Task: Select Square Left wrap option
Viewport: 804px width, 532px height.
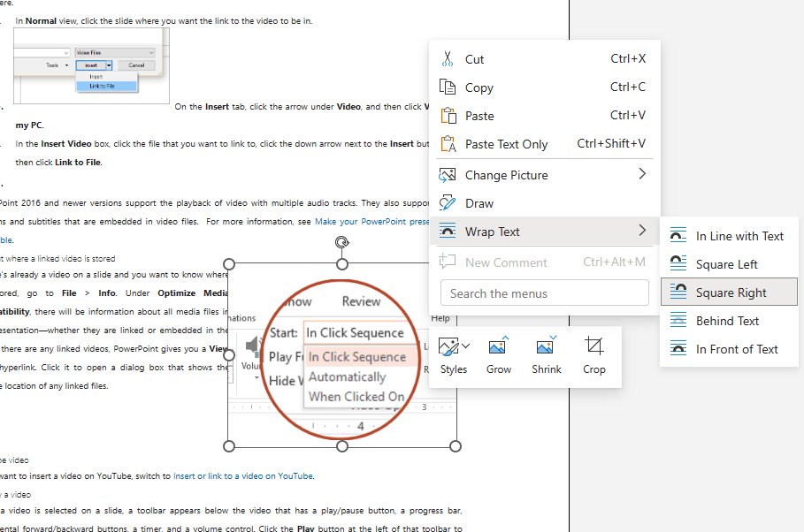Action: (x=729, y=264)
